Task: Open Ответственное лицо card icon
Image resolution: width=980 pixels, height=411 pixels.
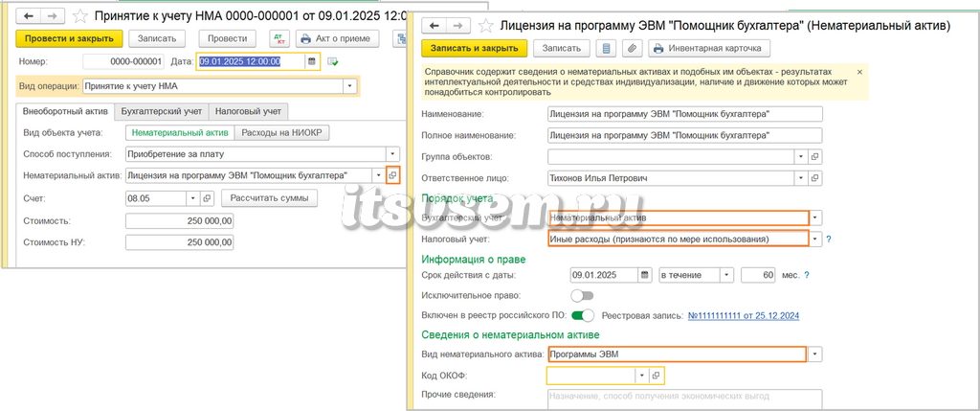Action: (815, 178)
